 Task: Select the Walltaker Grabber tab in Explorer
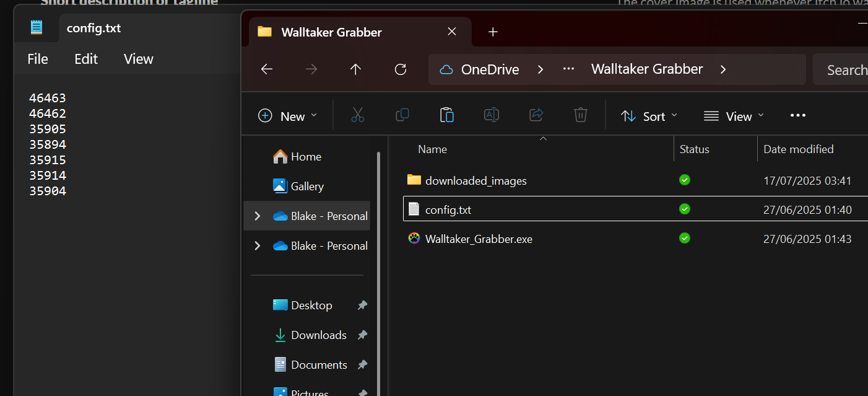point(359,32)
